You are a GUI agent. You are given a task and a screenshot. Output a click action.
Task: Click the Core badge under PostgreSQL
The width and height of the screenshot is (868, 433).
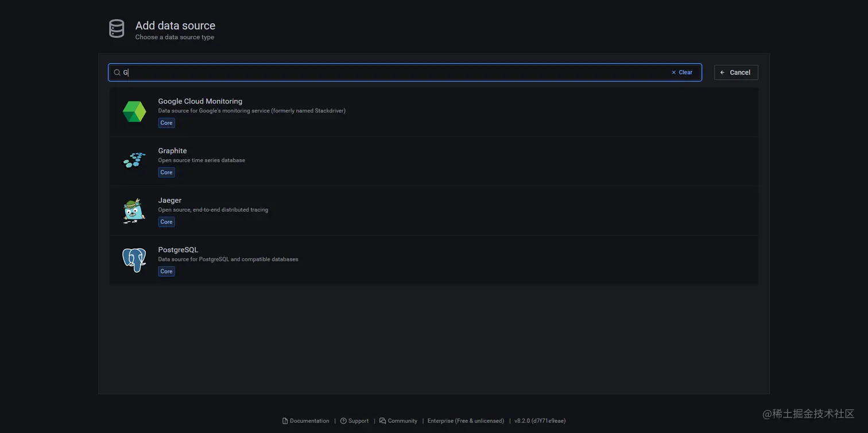pyautogui.click(x=166, y=271)
